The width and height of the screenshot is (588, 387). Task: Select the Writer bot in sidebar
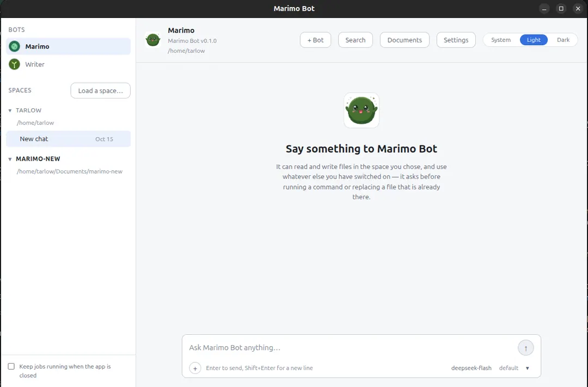68,64
